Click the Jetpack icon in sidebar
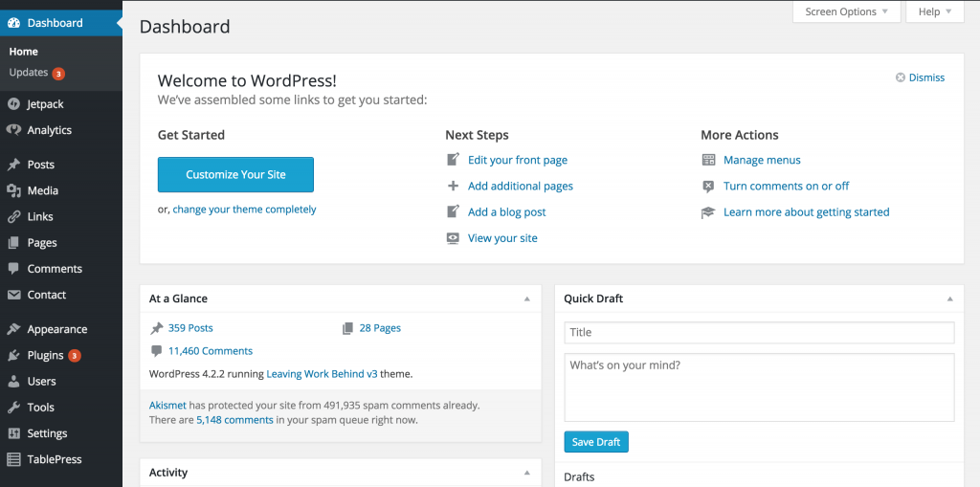980x487 pixels. 13,104
